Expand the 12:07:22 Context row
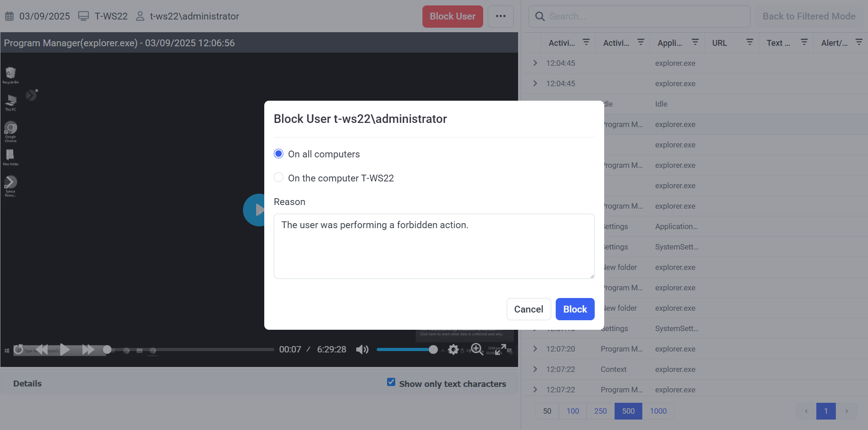 535,369
